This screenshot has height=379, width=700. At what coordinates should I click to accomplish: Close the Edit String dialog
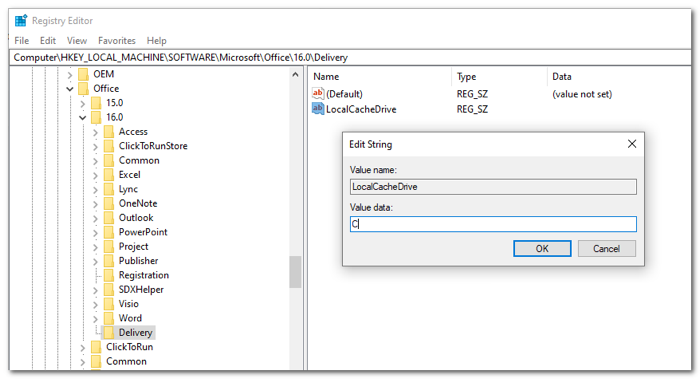click(632, 144)
